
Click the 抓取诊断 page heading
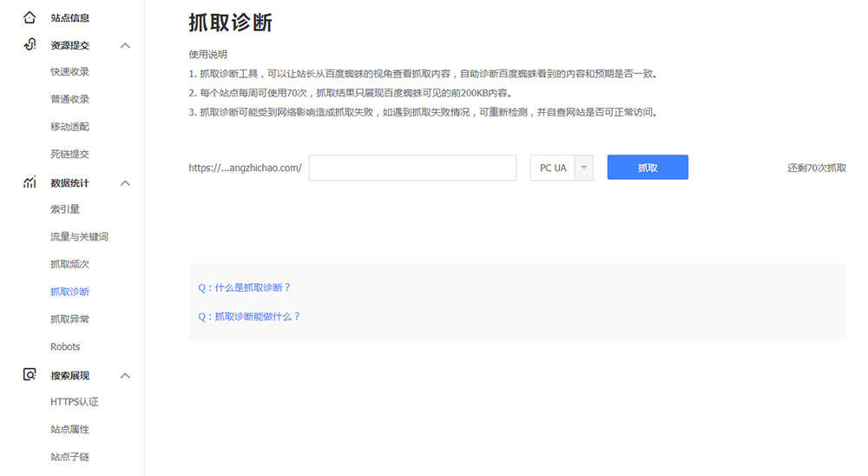click(x=230, y=23)
